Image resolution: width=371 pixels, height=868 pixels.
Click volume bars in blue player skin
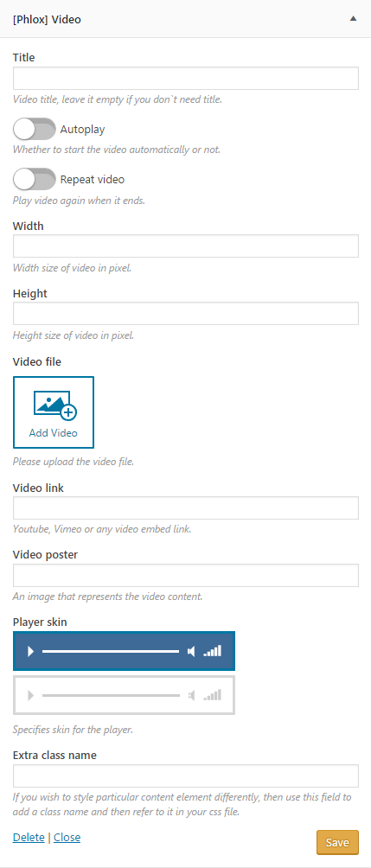(213, 651)
